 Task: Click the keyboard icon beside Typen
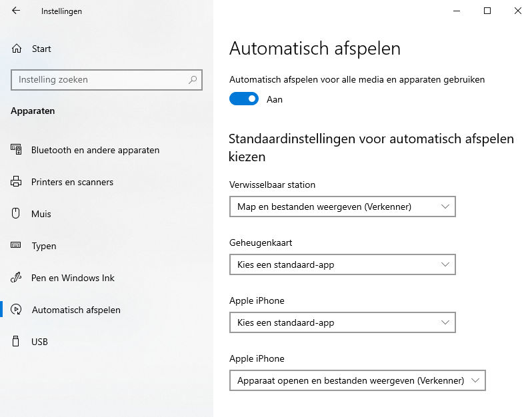(x=17, y=246)
